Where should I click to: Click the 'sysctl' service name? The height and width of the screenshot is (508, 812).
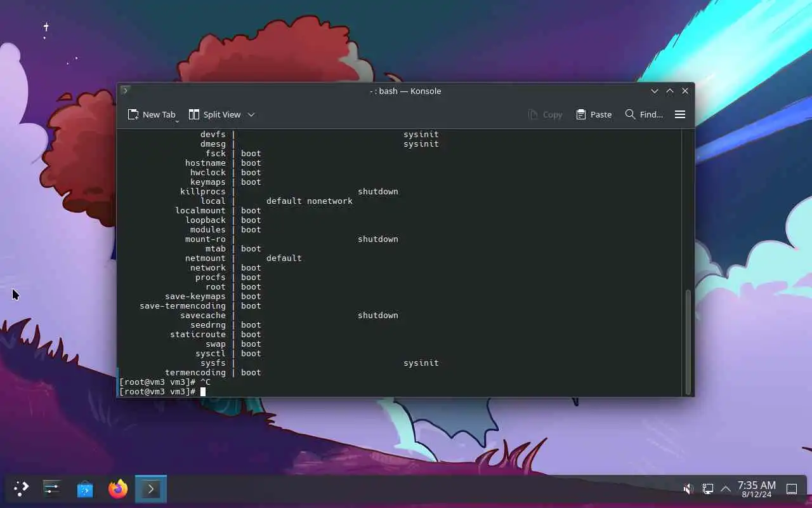coord(211,353)
